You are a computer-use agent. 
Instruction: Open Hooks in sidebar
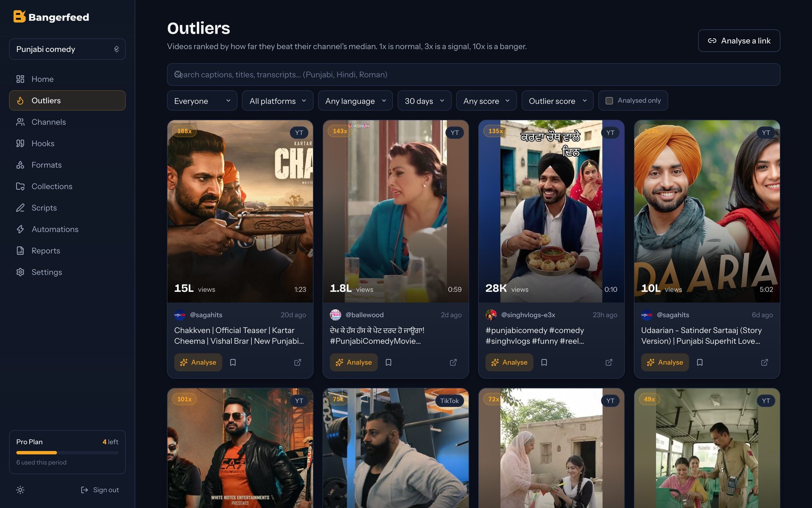(x=67, y=143)
